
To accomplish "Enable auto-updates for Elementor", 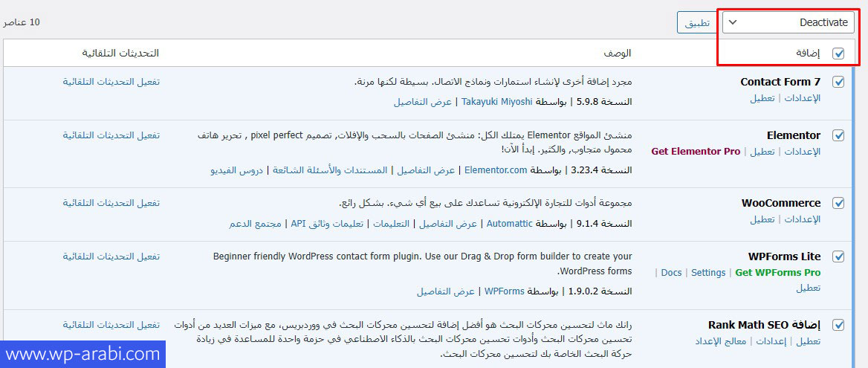I will tap(111, 135).
